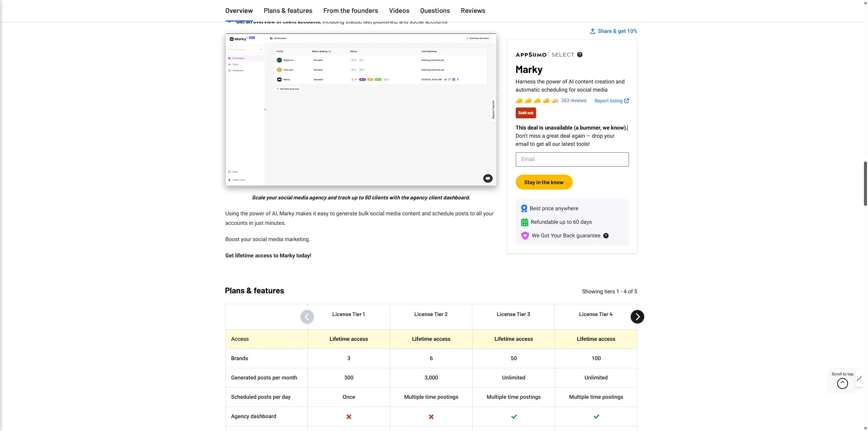Image resolution: width=868 pixels, height=431 pixels.
Task: Jump to Questions tab
Action: (435, 11)
